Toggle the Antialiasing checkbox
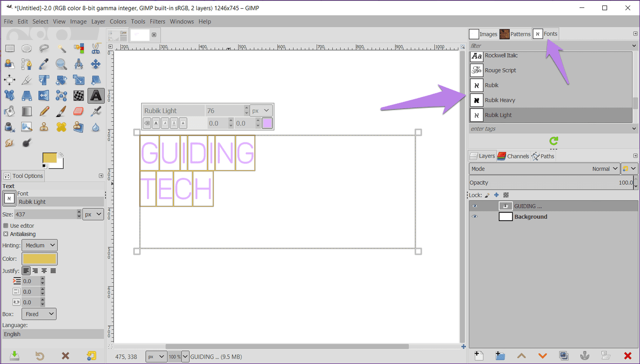 pyautogui.click(x=6, y=234)
